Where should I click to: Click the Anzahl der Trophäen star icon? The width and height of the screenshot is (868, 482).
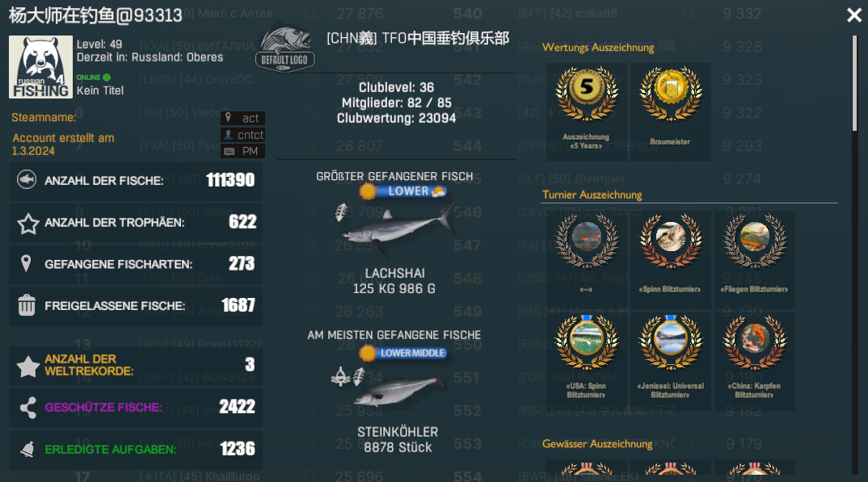point(27,224)
